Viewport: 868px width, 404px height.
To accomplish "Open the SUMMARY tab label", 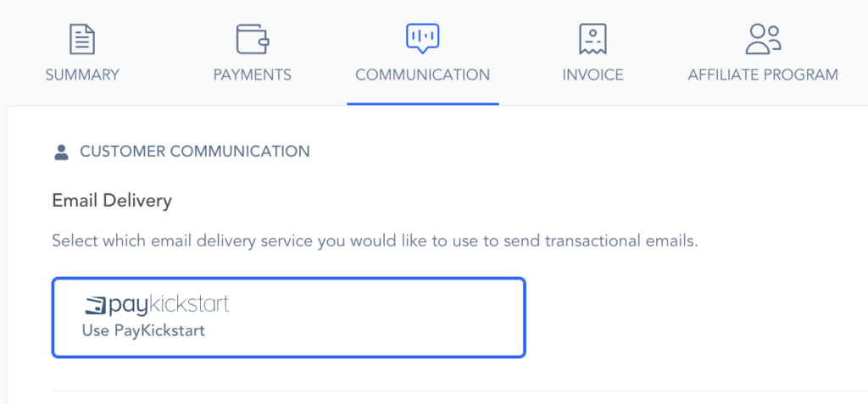I will pos(82,75).
